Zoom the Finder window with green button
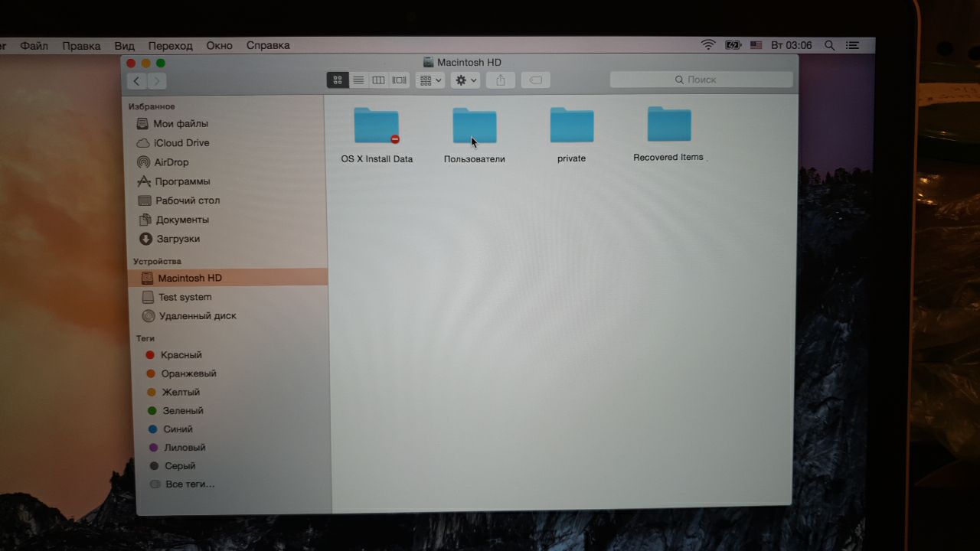The height and width of the screenshot is (551, 980). click(x=160, y=63)
